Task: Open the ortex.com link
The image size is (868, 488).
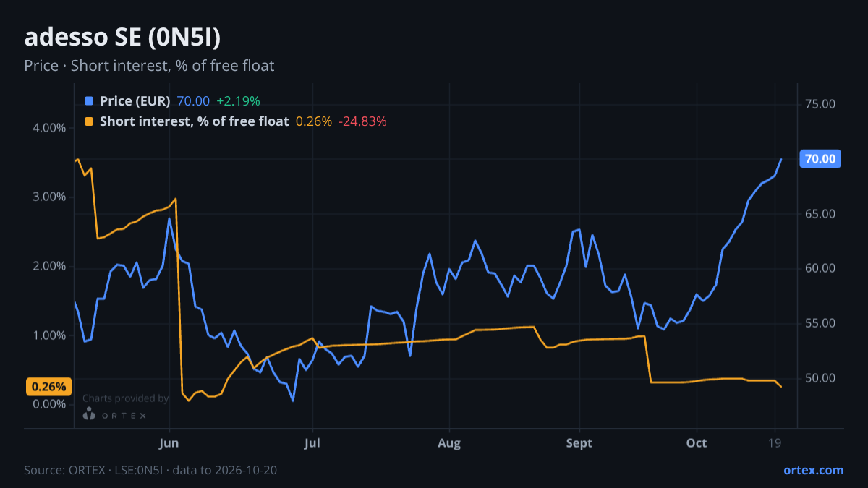Action: tap(814, 470)
